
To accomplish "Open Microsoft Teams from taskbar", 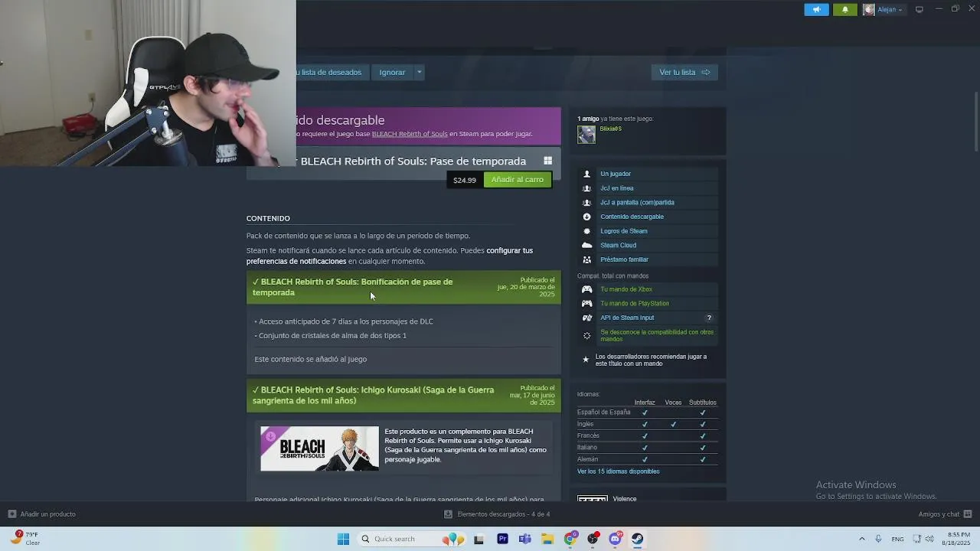I will coord(525,539).
